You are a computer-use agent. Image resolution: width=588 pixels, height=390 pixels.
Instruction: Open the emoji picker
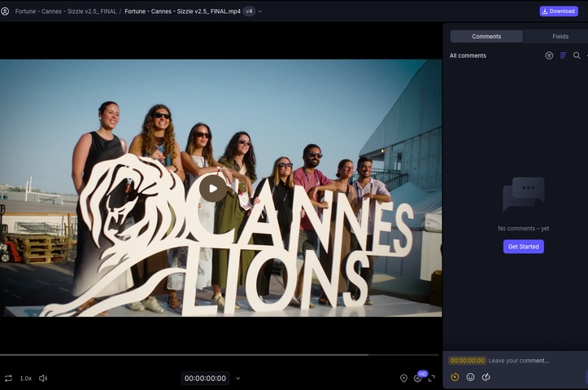point(470,377)
